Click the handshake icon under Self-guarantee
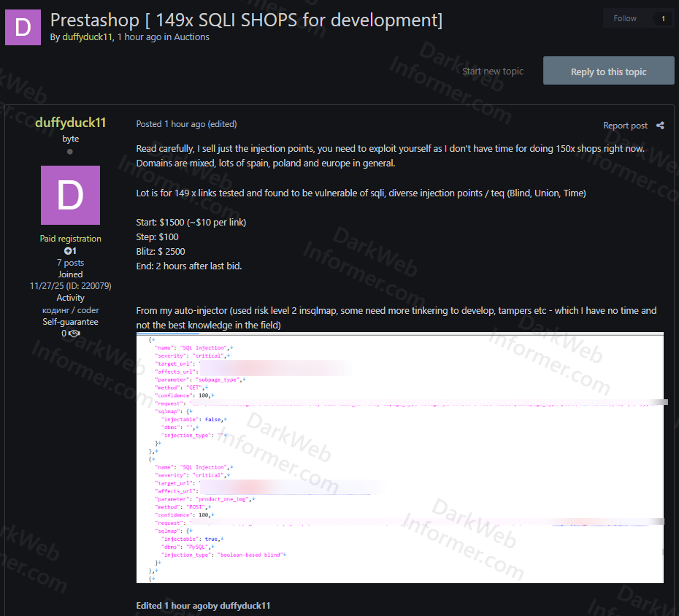This screenshot has height=616, width=679. click(x=74, y=334)
